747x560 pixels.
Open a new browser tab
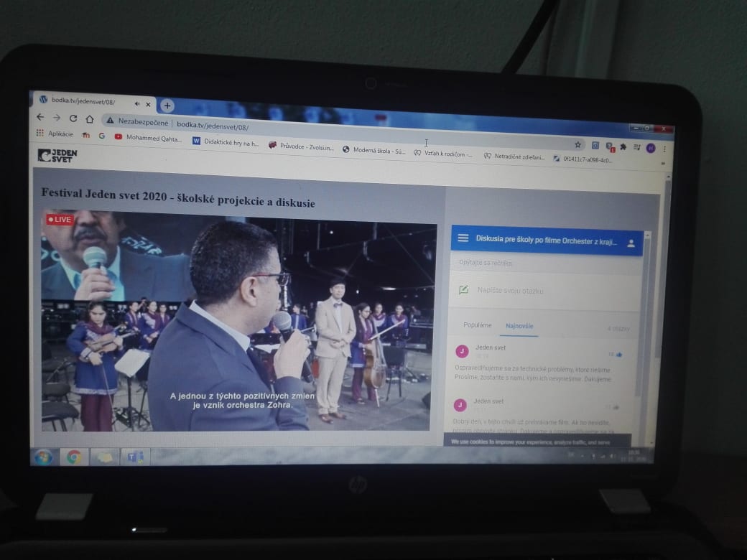167,106
